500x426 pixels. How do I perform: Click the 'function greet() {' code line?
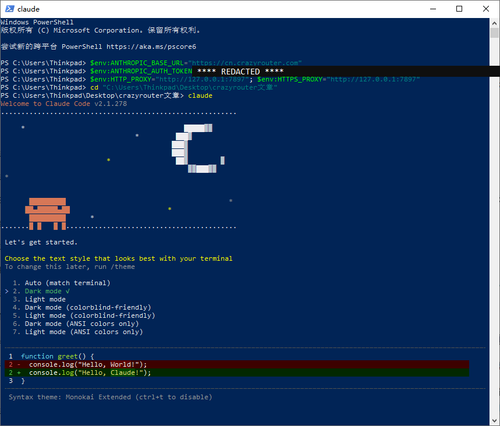[57, 356]
